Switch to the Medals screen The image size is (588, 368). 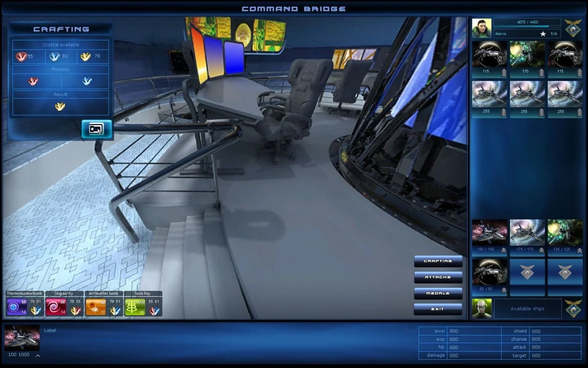[438, 293]
